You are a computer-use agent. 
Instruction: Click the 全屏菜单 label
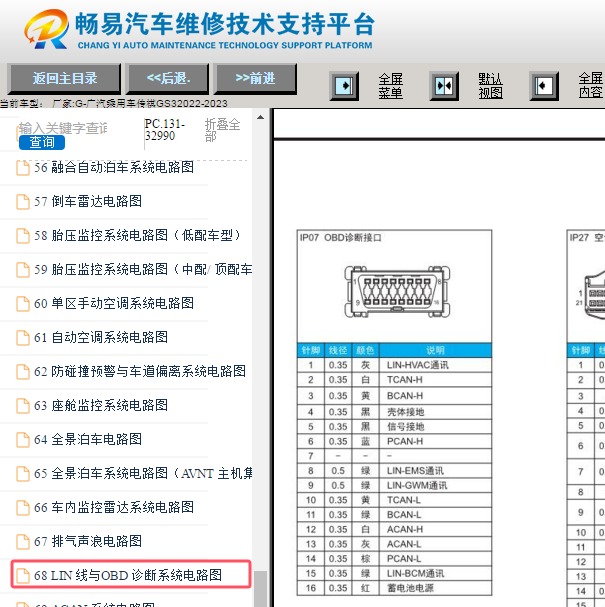[391, 86]
